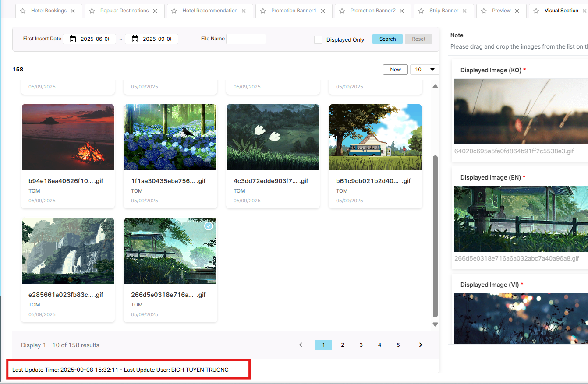Switch to the Hotel Recommendation tab
This screenshot has width=588, height=384.
click(210, 11)
